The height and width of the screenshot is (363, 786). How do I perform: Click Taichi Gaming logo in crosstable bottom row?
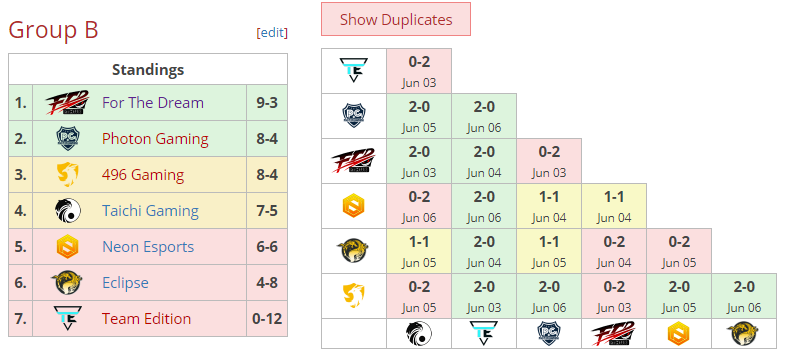pyautogui.click(x=419, y=333)
